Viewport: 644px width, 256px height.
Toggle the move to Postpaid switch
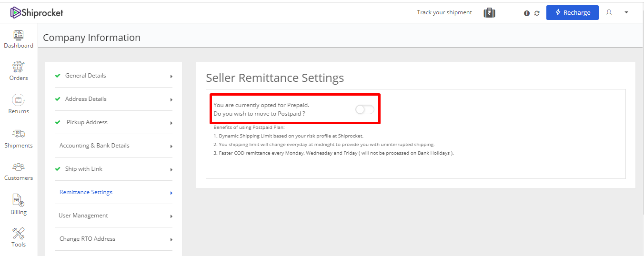click(365, 109)
